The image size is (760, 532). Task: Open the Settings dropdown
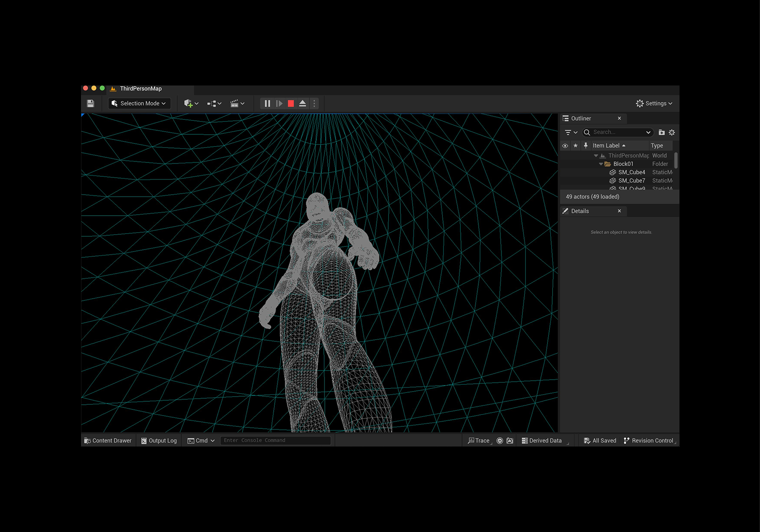(x=654, y=104)
